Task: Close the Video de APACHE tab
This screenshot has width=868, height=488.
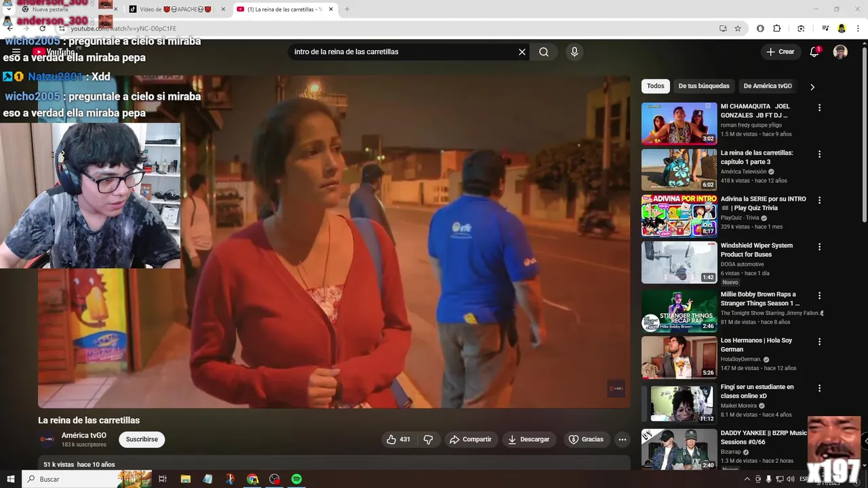Action: tap(223, 9)
